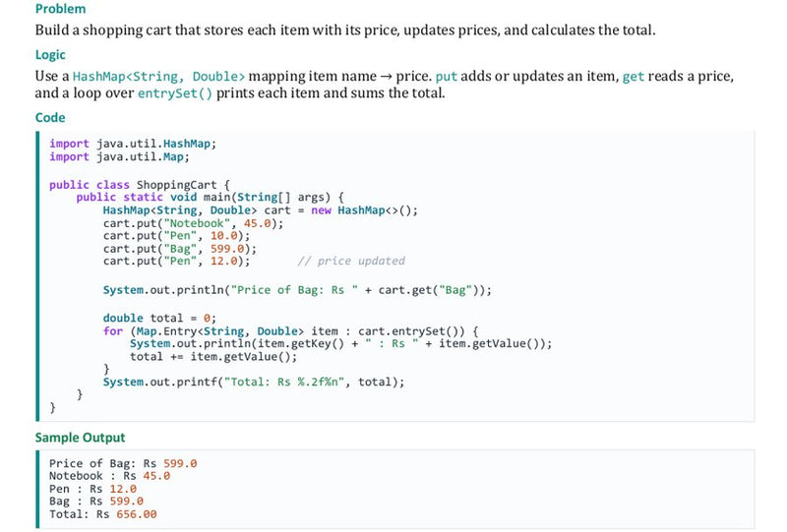Click the 'new HashMap<>()' cart declaration line

260,210
